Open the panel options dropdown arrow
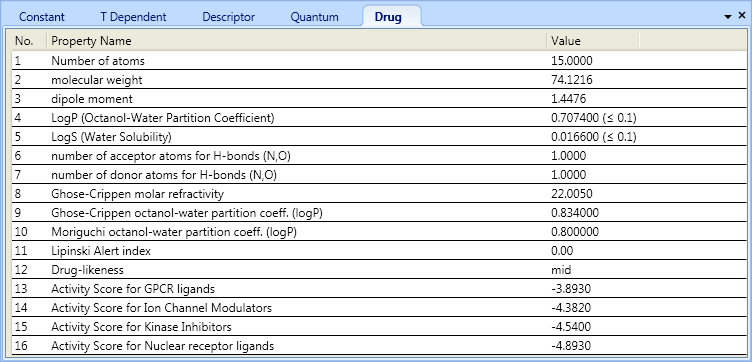The width and height of the screenshot is (752, 362). click(728, 17)
